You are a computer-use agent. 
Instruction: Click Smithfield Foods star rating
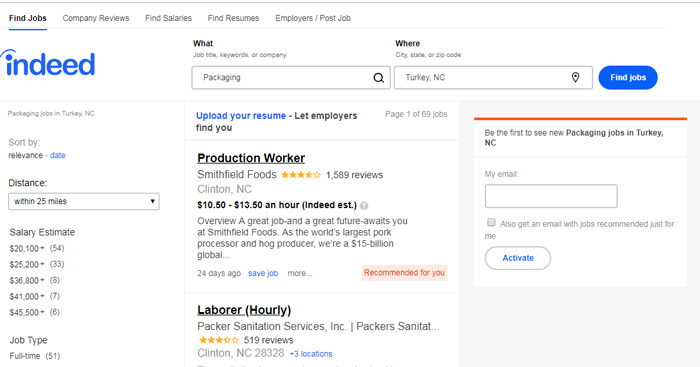click(x=301, y=175)
